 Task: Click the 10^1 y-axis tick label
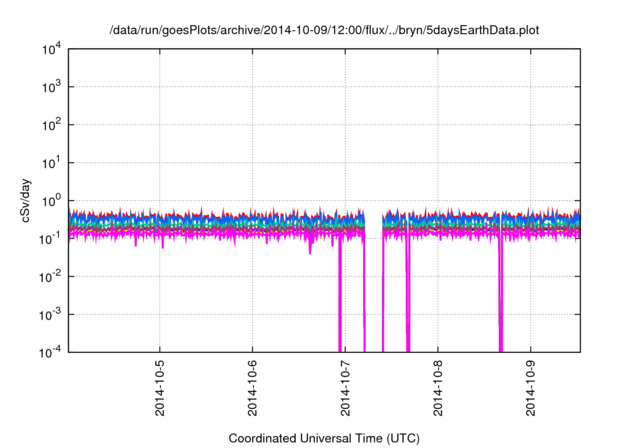[x=51, y=163]
